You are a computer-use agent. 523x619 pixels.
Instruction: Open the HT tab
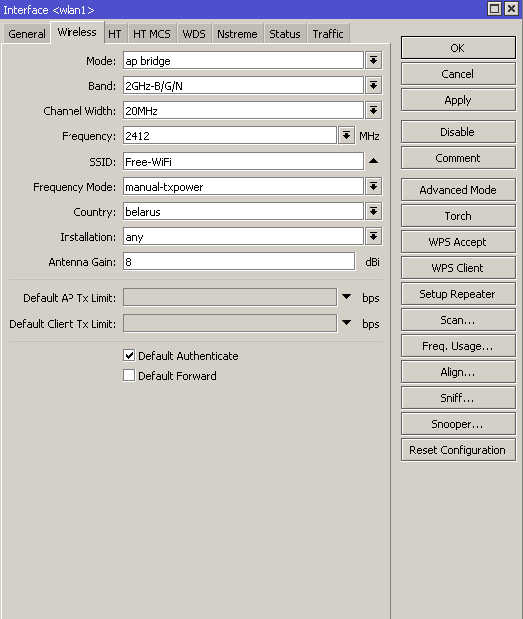(115, 34)
